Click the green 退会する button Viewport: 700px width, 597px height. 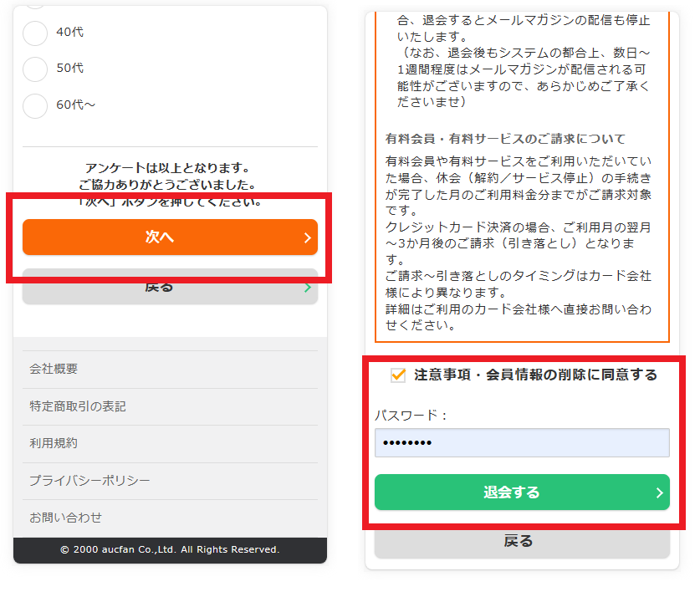pyautogui.click(x=521, y=492)
